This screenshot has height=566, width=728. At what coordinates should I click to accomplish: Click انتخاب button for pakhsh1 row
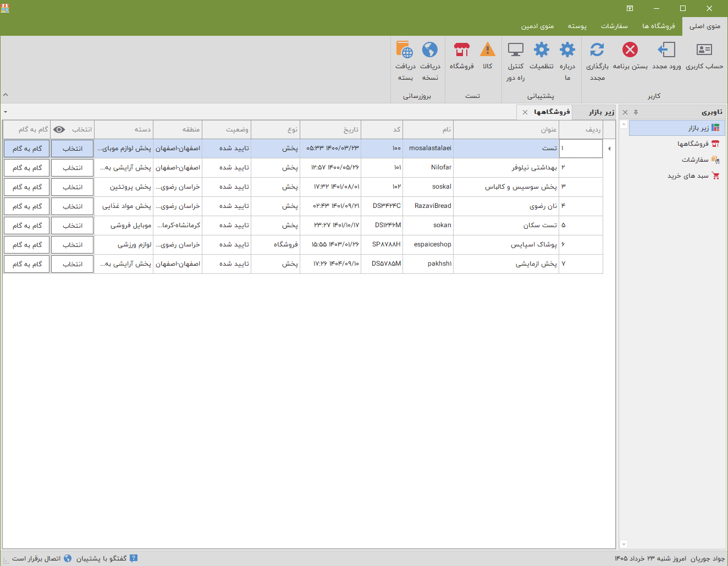click(73, 264)
